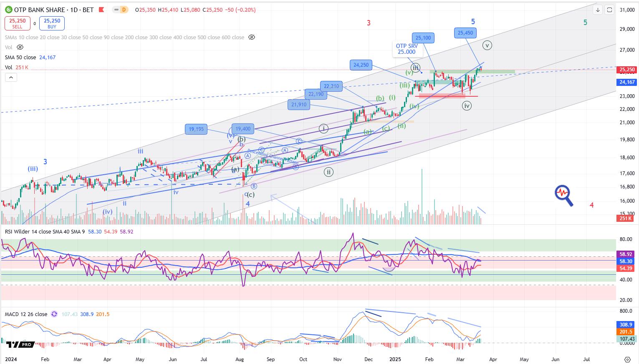Click the scroll-down arrow button at top right
The width and height of the screenshot is (639, 364).
click(598, 10)
